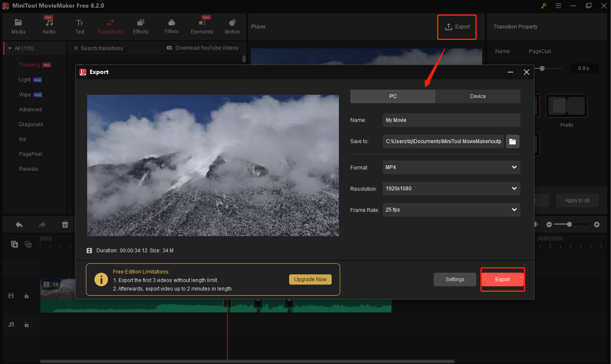Open the Filters tab

click(x=171, y=26)
